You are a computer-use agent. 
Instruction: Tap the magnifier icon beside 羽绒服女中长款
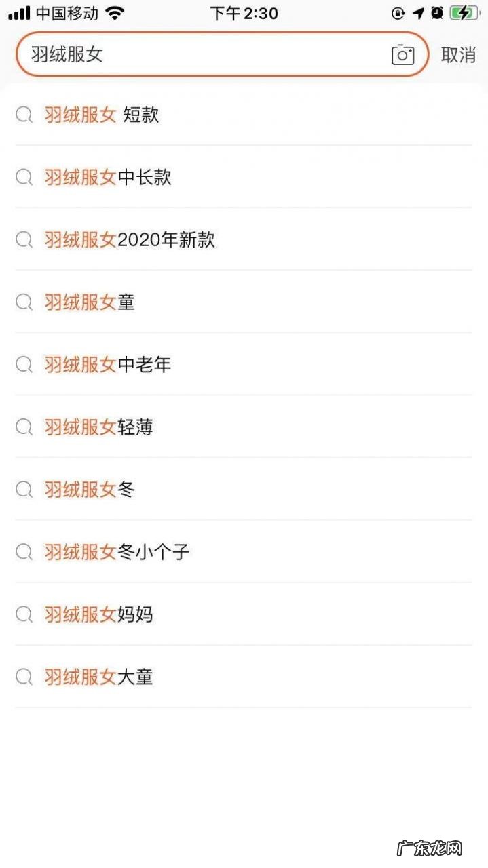pyautogui.click(x=24, y=177)
